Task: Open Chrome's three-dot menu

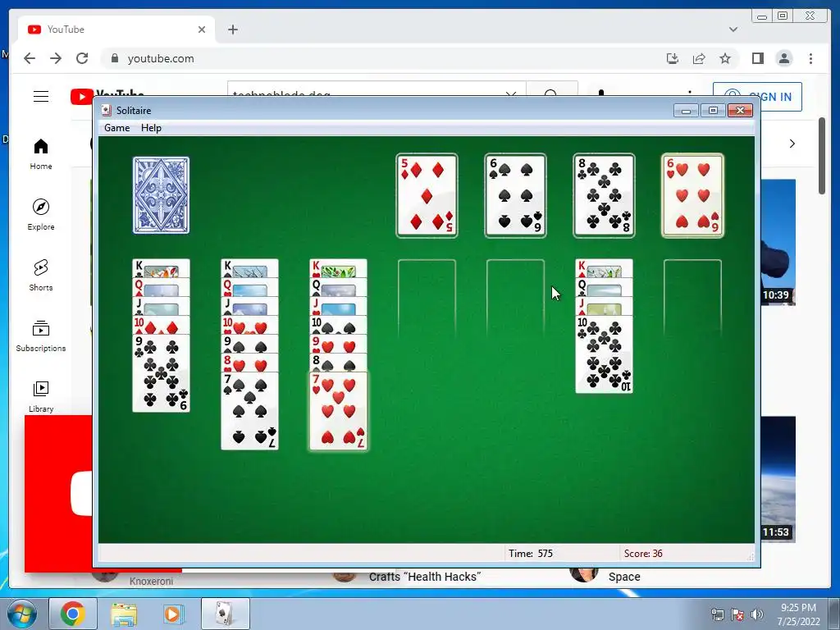Action: pyautogui.click(x=810, y=58)
